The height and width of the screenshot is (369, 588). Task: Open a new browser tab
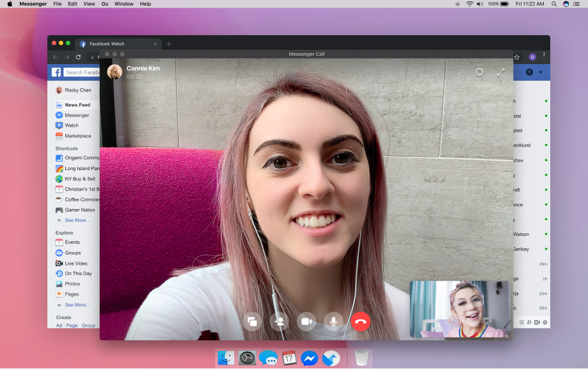click(x=169, y=44)
